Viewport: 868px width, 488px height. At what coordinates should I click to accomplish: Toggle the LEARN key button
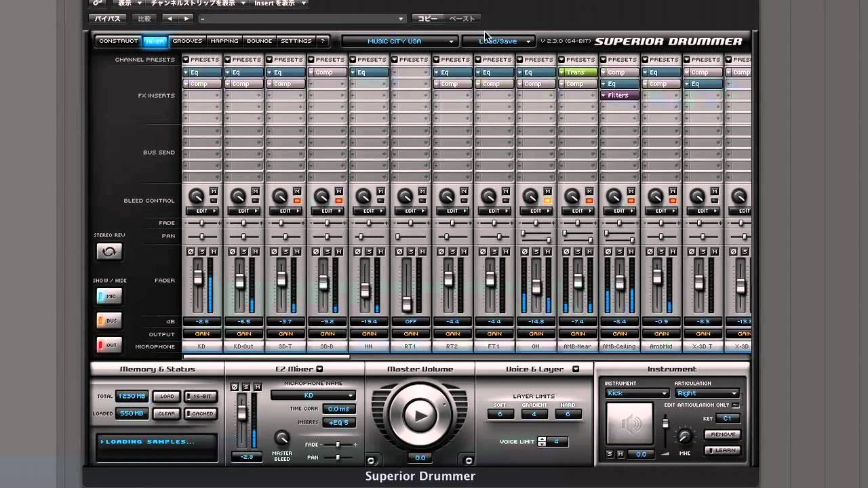click(723, 450)
